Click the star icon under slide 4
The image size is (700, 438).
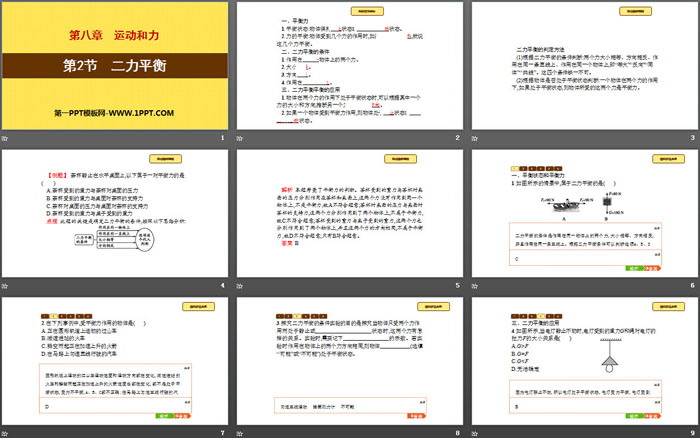coord(5,286)
